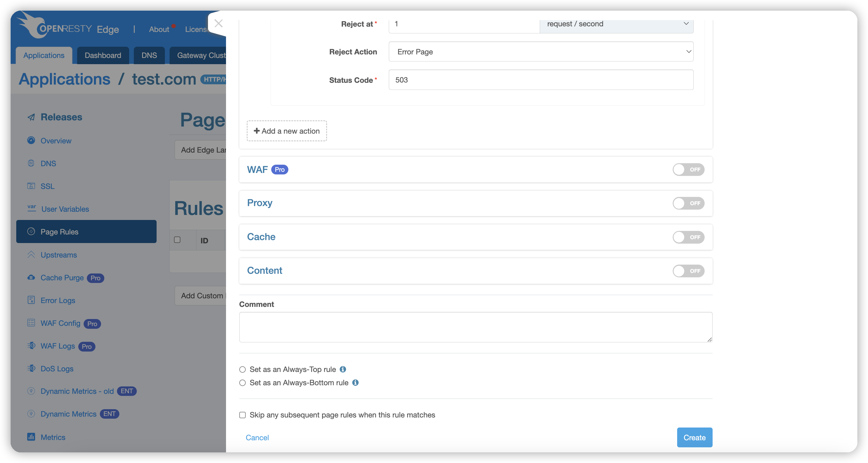
Task: Click Add a new action button
Action: pos(286,131)
